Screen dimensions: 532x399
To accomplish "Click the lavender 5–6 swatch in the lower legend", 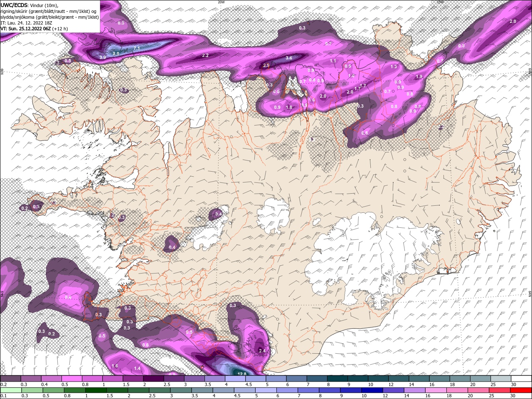I will point(266,390).
